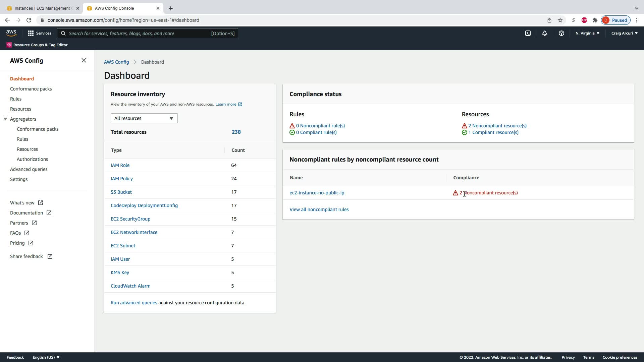Click View all noncompliant rules link
This screenshot has height=362, width=644.
[x=319, y=209]
